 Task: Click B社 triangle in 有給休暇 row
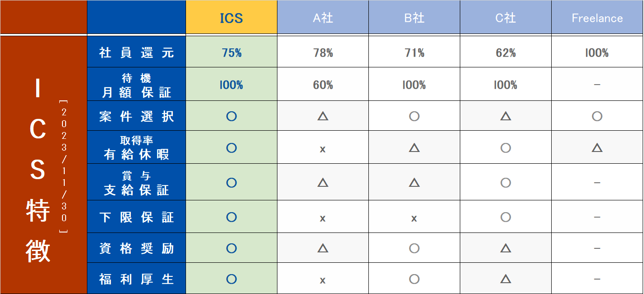[414, 148]
